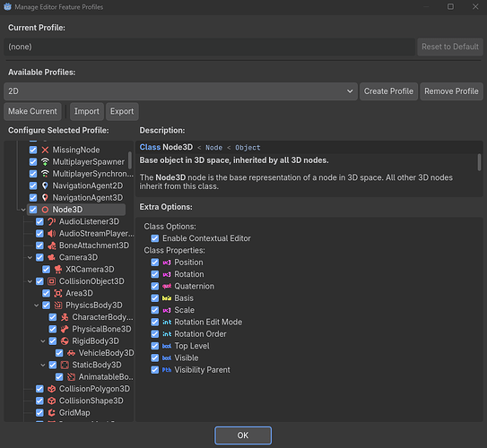
Task: Click the class tree vertical scrollbar
Action: coord(130,160)
